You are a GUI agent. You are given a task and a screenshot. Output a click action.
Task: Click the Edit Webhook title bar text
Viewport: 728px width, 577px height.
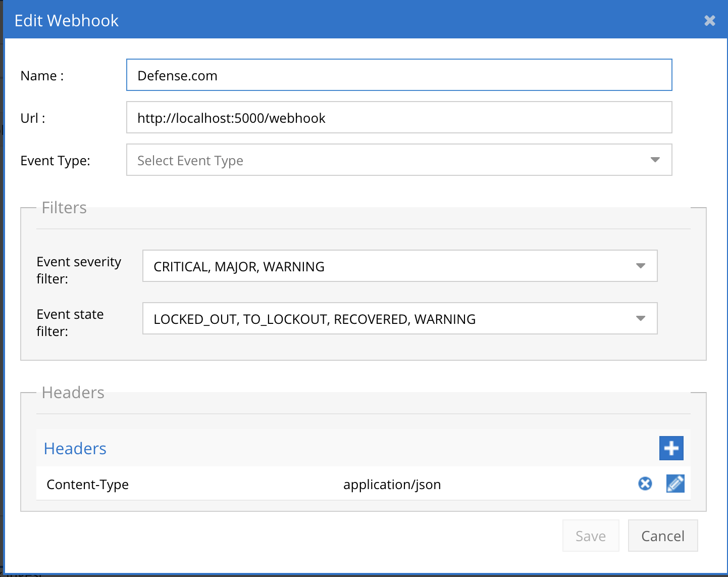click(67, 21)
